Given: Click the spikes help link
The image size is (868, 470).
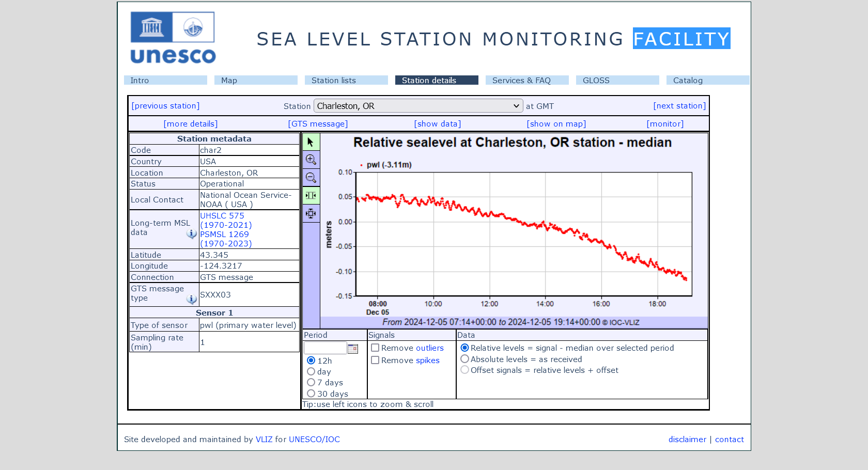Looking at the screenshot, I should (428, 361).
